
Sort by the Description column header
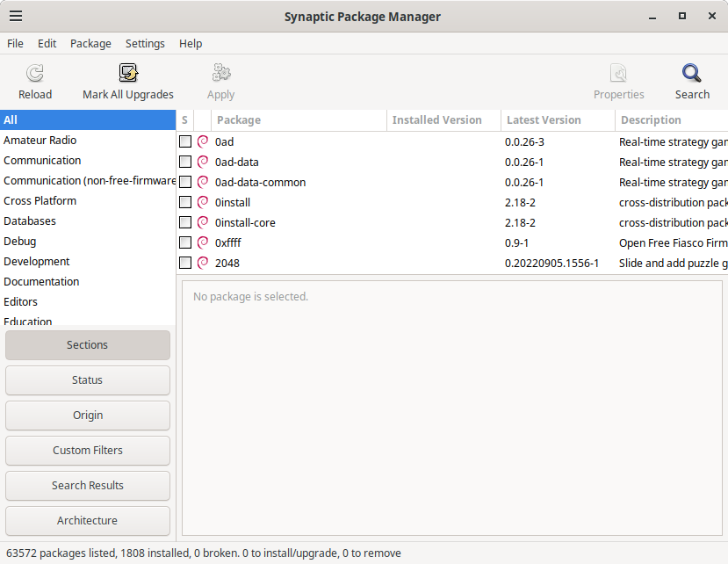[671, 119]
